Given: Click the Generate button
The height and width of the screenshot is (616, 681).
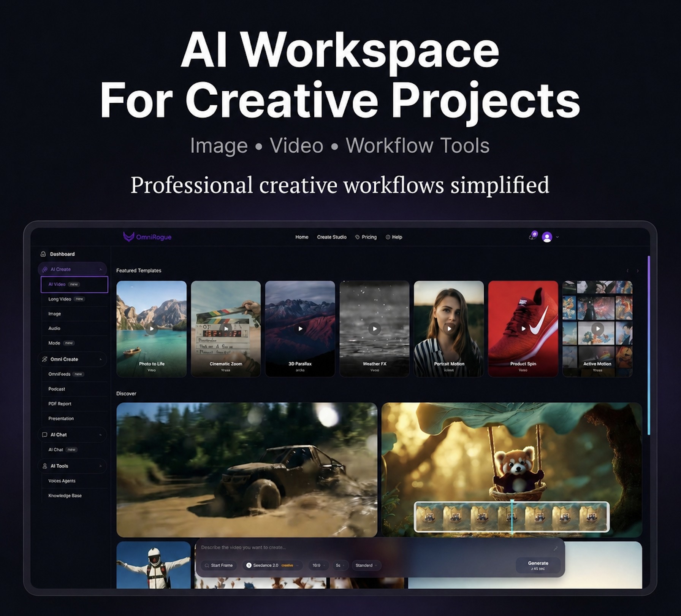Looking at the screenshot, I should [x=538, y=565].
